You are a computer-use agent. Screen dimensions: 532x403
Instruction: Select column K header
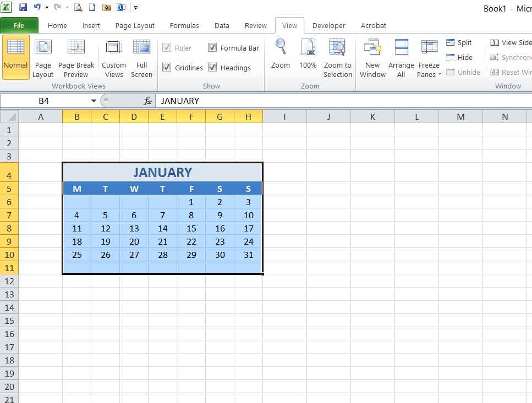tap(372, 117)
